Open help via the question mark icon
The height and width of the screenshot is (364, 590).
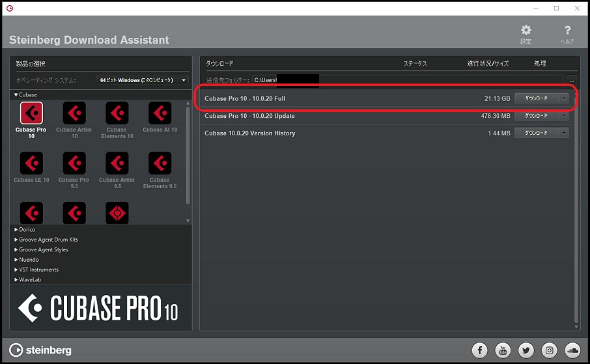point(567,30)
